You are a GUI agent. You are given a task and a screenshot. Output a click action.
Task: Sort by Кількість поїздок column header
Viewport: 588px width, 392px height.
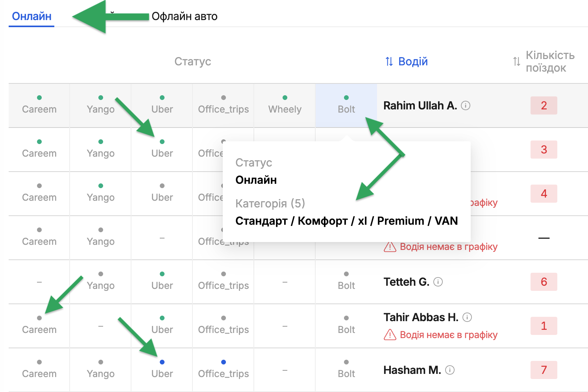pyautogui.click(x=550, y=61)
